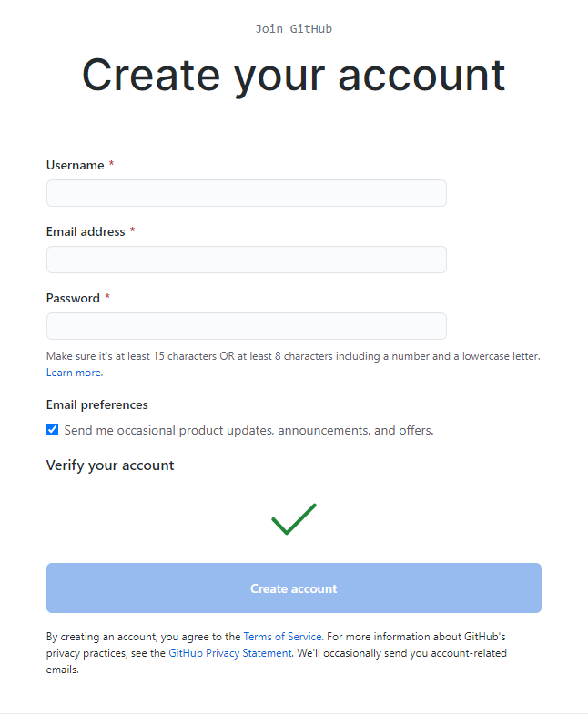The width and height of the screenshot is (588, 716).
Task: Click the red asterisk beside Email address
Action: (x=132, y=230)
